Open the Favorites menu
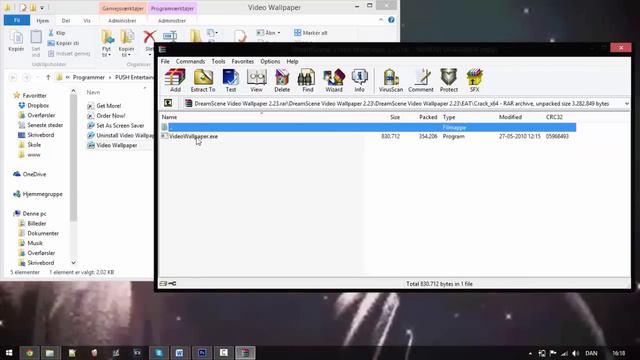640x360 pixels. pyautogui.click(x=242, y=61)
